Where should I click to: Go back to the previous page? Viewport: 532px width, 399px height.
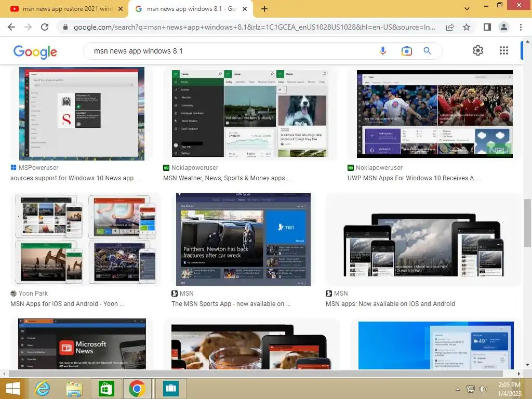click(11, 27)
